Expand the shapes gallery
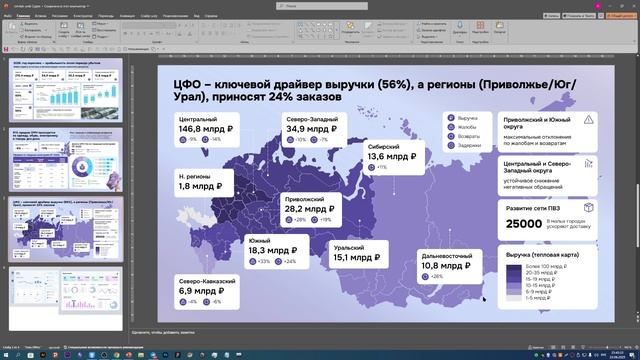 pyautogui.click(x=337, y=36)
